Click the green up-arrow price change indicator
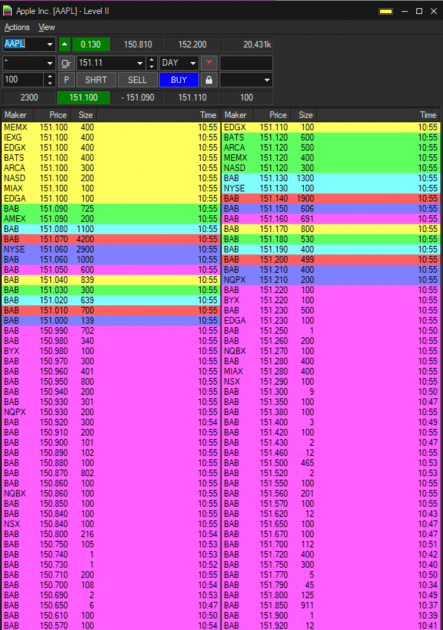 (64, 44)
